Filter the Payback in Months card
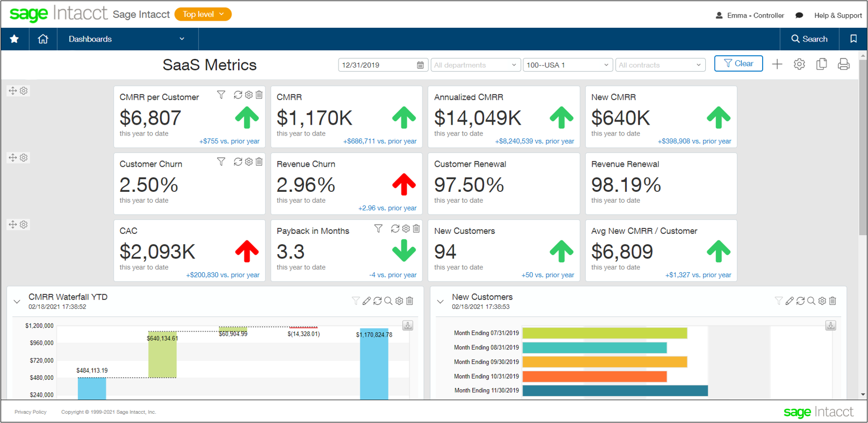The image size is (868, 423). point(378,228)
